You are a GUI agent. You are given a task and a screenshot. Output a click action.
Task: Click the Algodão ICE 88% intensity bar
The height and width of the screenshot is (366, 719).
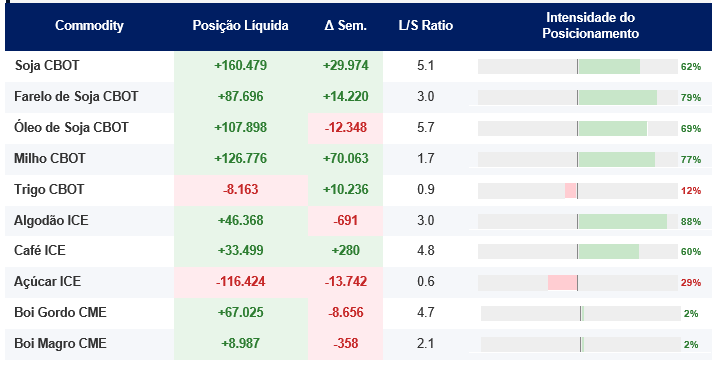[x=578, y=221]
